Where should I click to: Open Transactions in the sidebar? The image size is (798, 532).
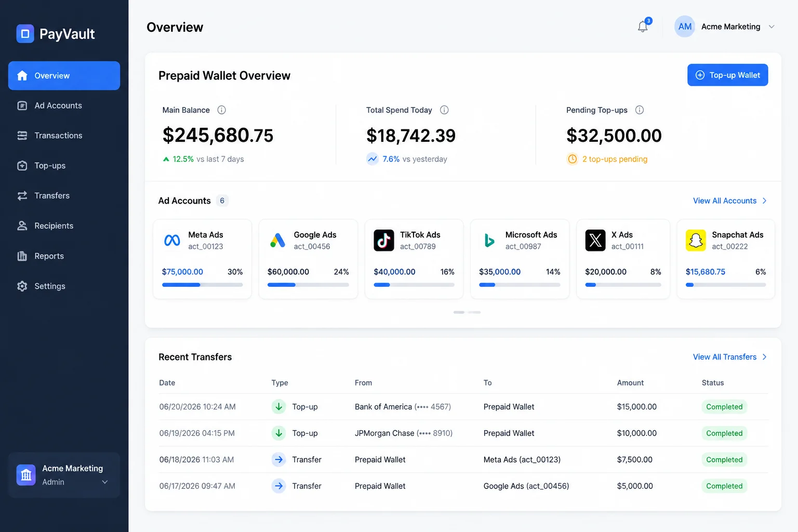pyautogui.click(x=64, y=136)
